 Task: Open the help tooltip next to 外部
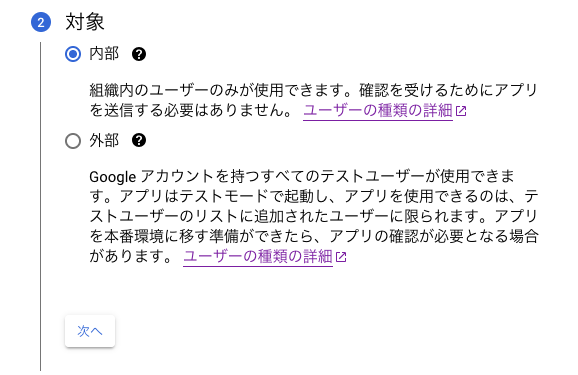[139, 140]
